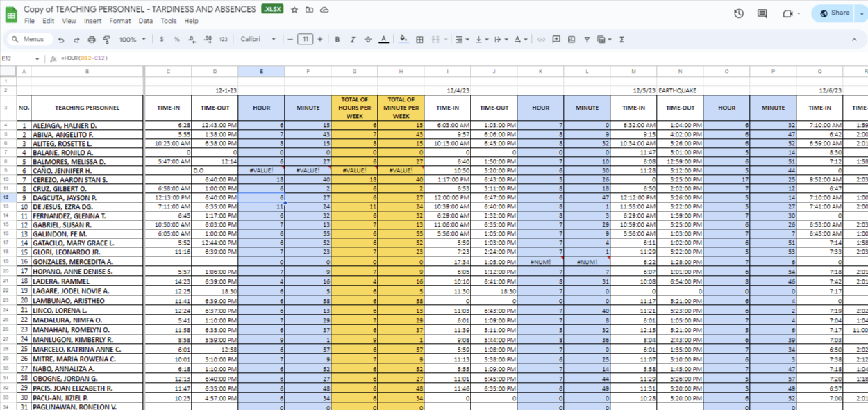Open more number formats 123

click(223, 40)
